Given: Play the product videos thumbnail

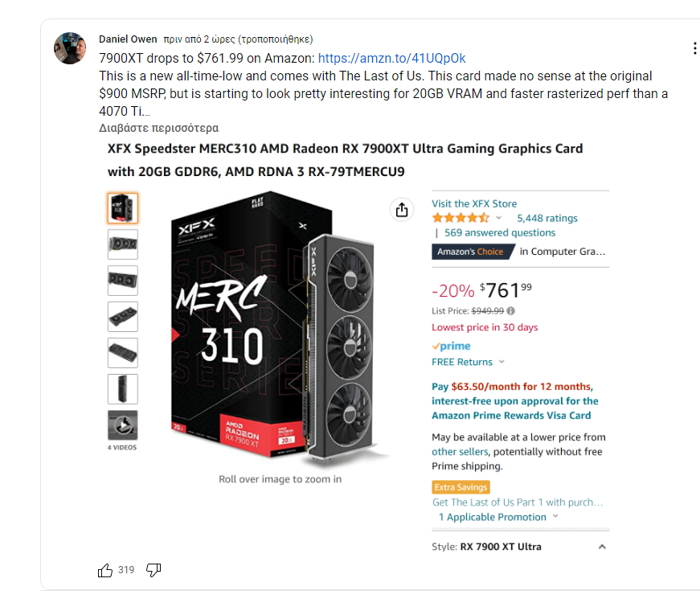Looking at the screenshot, I should click(123, 425).
